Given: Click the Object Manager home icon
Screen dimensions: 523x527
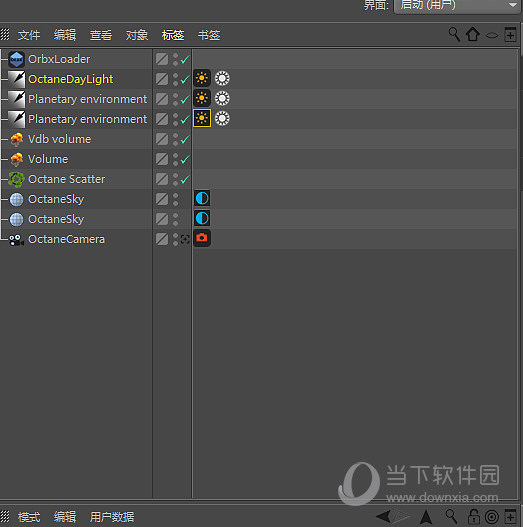Looking at the screenshot, I should pyautogui.click(x=473, y=34).
